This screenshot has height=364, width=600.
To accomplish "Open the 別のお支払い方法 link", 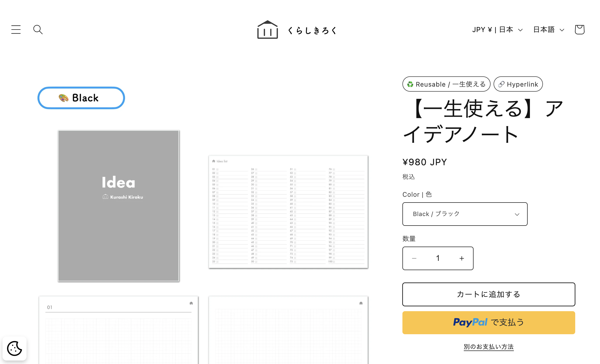I will click(489, 347).
